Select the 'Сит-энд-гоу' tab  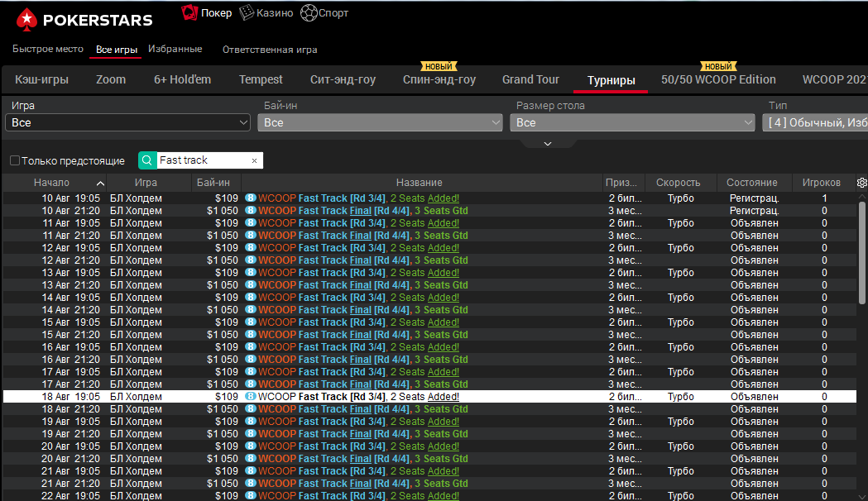click(x=343, y=79)
